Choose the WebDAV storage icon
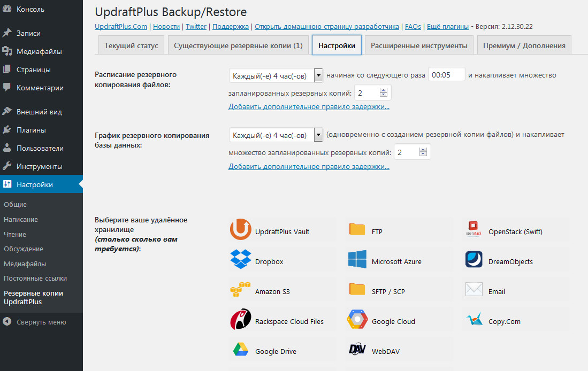The width and height of the screenshot is (588, 371). pos(357,350)
